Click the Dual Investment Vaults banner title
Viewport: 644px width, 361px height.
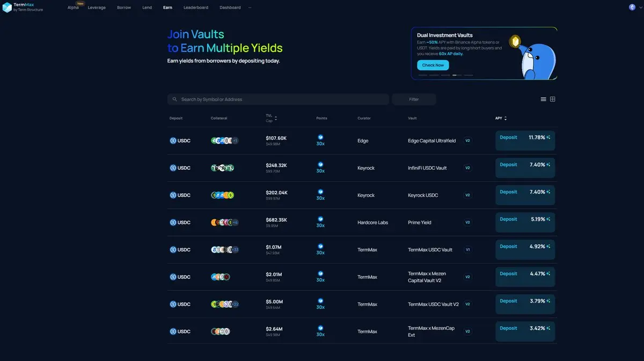click(445, 35)
